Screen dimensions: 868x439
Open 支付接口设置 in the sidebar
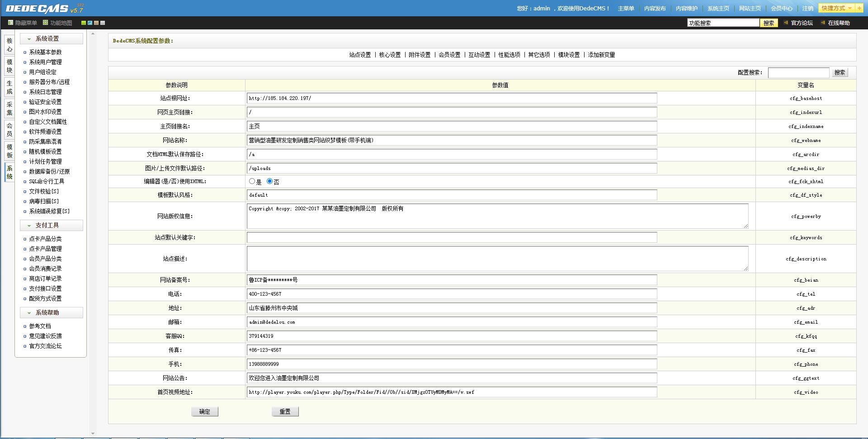[45, 288]
